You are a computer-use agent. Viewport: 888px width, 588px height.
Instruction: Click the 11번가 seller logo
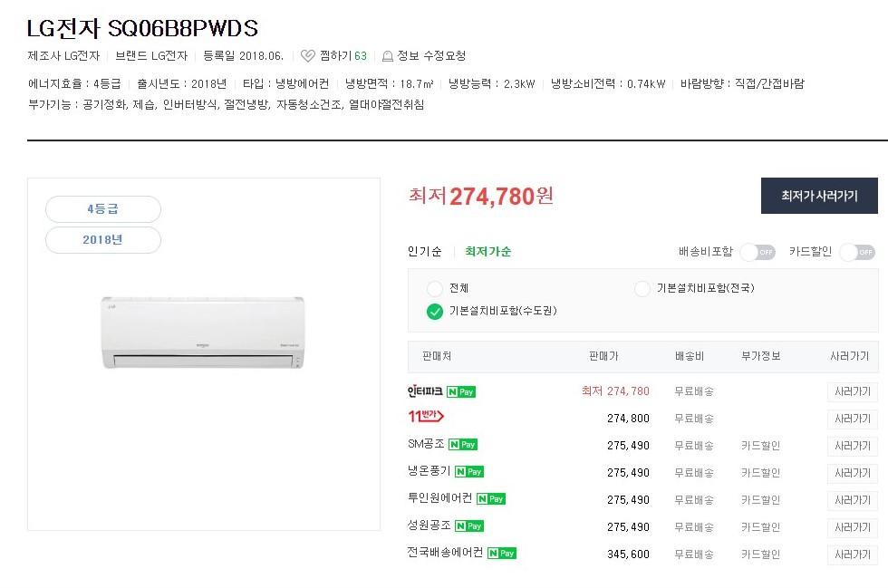click(425, 417)
